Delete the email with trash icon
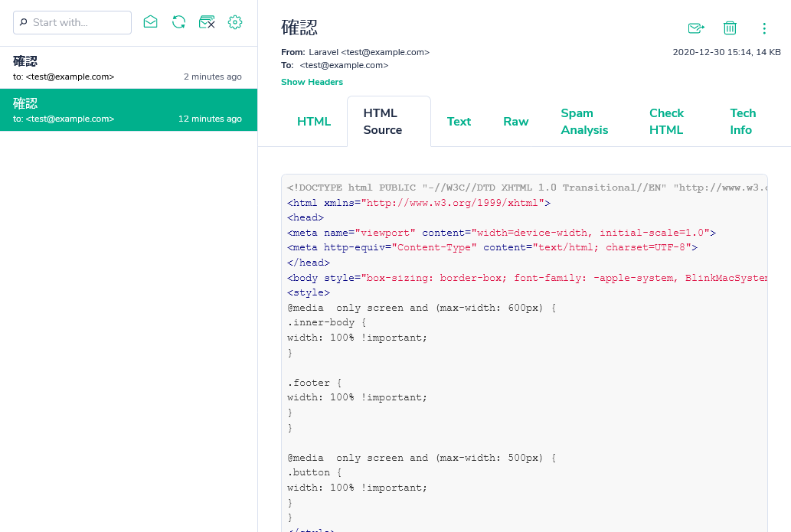Screen dimensions: 791x532 pos(730,28)
